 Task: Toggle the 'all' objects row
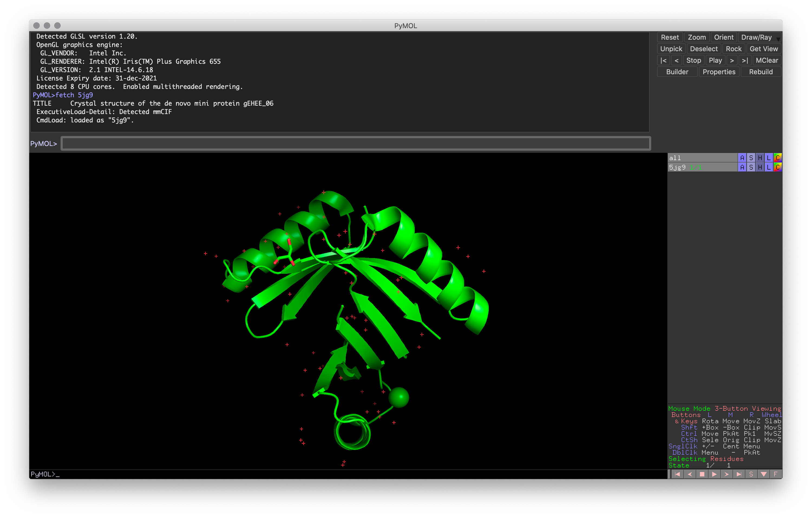pyautogui.click(x=702, y=158)
